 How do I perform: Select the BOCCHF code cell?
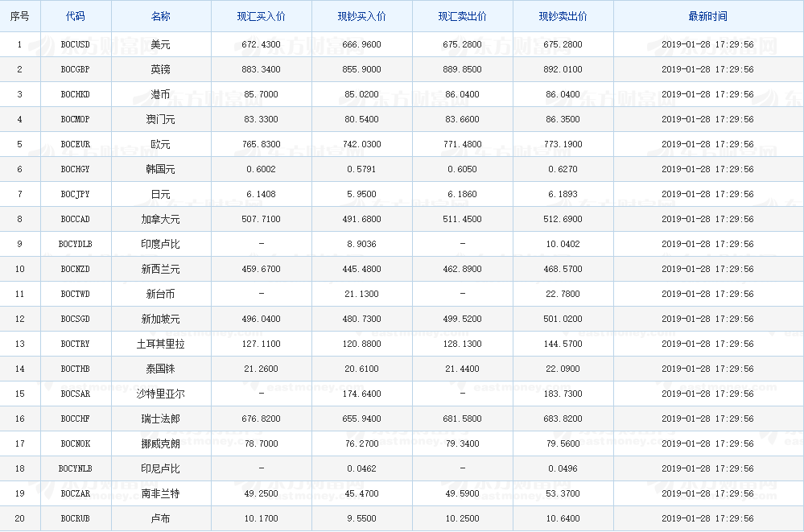pyautogui.click(x=76, y=419)
